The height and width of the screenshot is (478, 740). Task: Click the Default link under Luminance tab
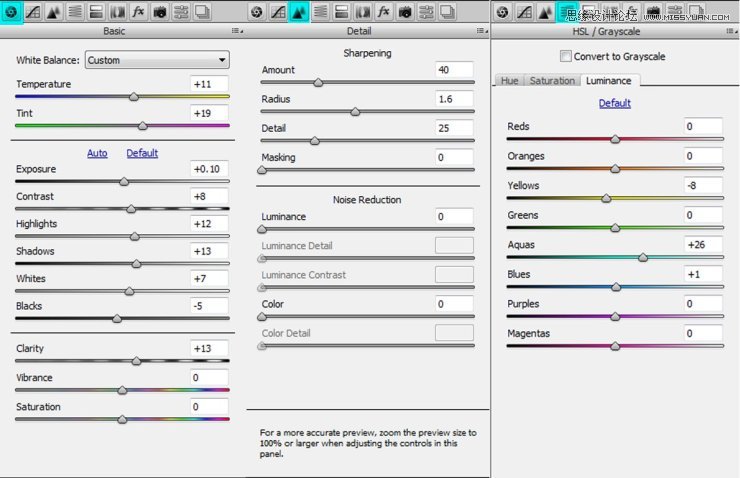coord(614,103)
